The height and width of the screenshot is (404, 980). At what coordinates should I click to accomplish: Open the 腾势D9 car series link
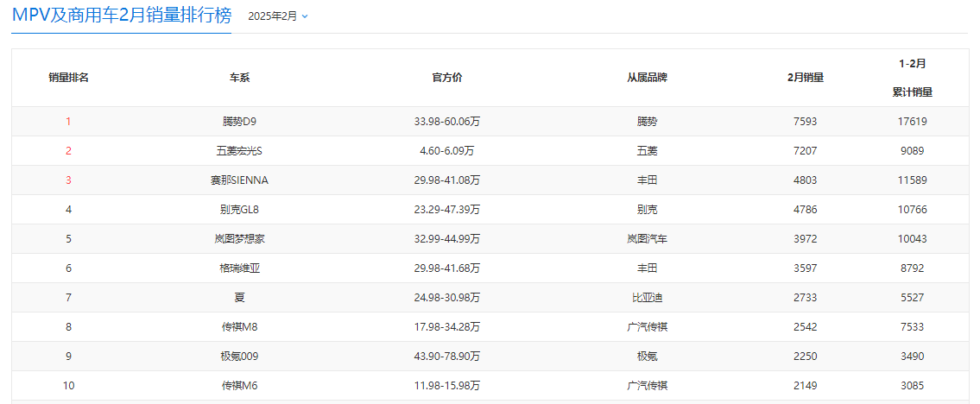point(239,122)
